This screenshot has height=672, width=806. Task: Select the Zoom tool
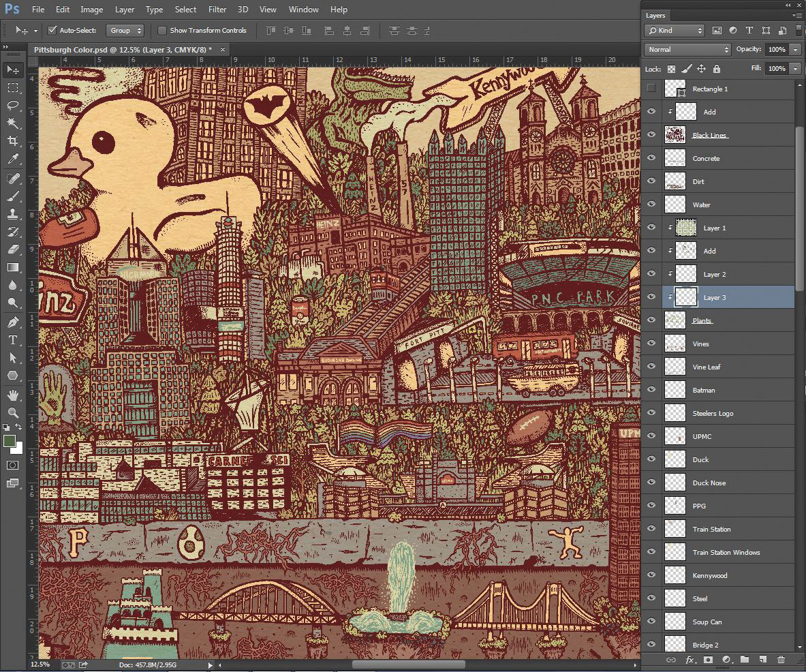(13, 412)
